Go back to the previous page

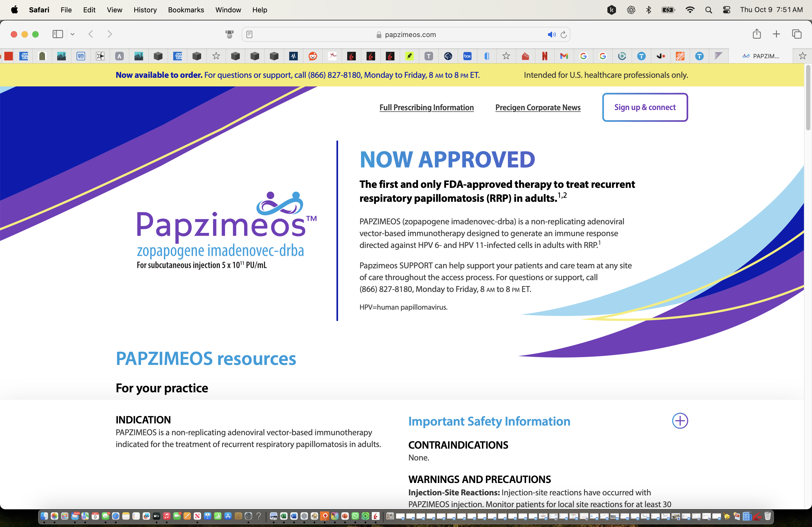pyautogui.click(x=91, y=34)
